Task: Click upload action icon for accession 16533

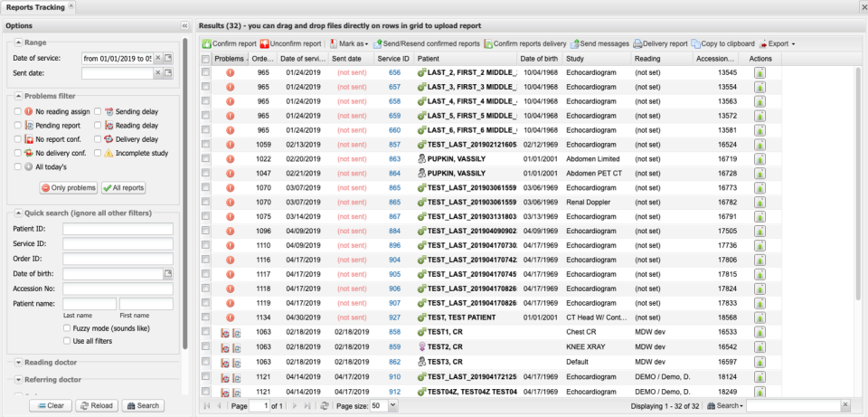Action: (759, 332)
